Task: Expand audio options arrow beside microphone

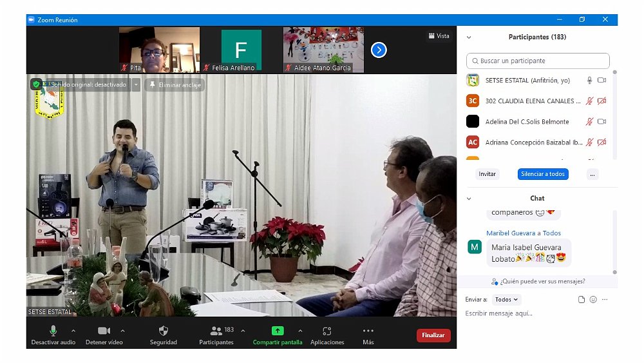Action: pos(73,331)
